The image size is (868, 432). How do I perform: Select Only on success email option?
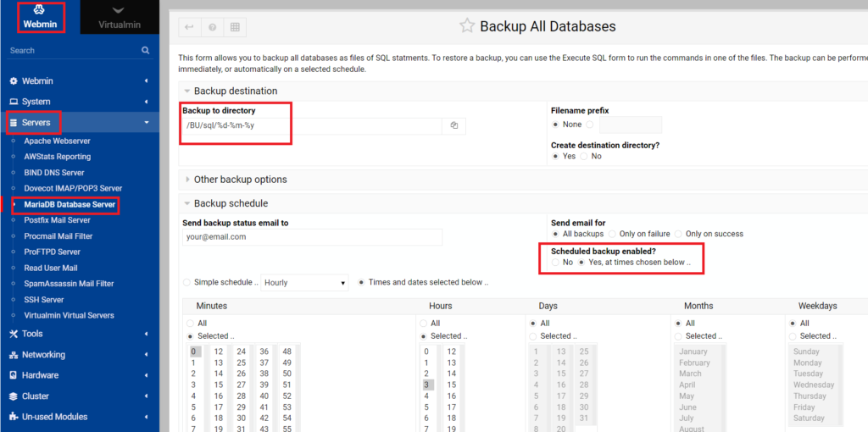pos(678,234)
